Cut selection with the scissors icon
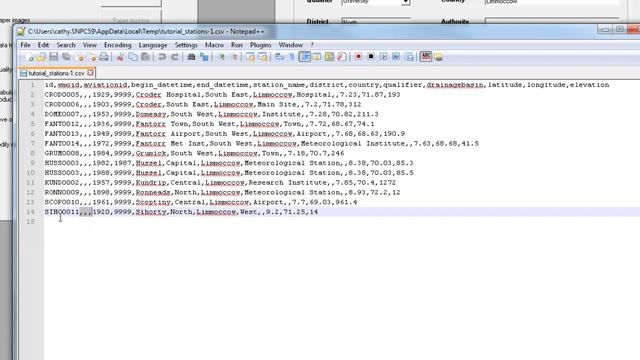The height and width of the screenshot is (360, 640). (x=120, y=57)
